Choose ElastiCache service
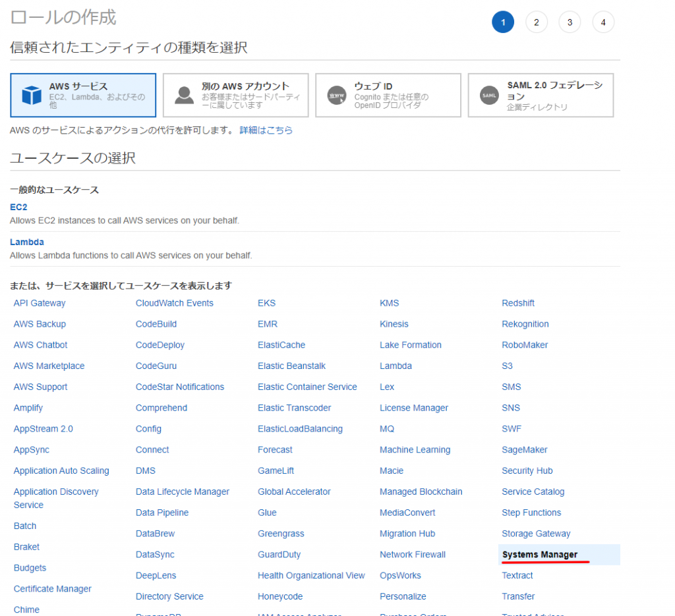 (281, 345)
